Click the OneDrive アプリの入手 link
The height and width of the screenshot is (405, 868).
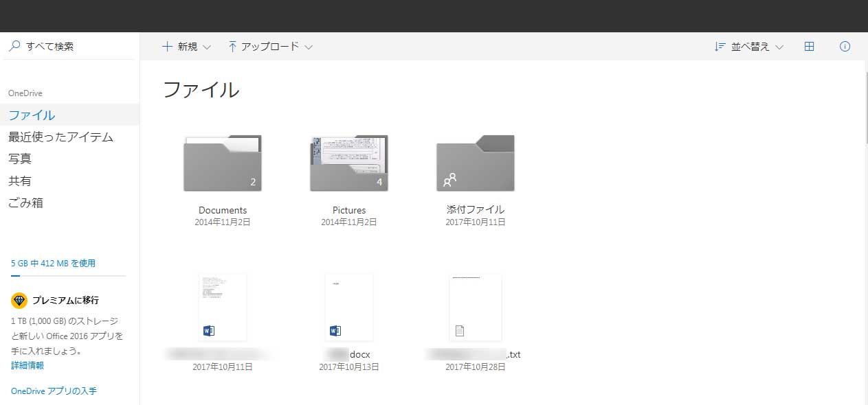(54, 391)
